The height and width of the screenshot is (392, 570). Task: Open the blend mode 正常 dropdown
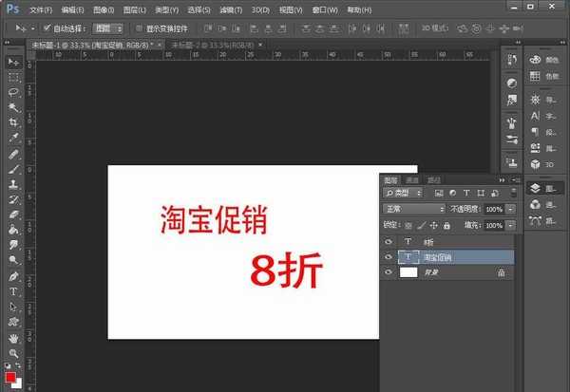[x=414, y=209]
